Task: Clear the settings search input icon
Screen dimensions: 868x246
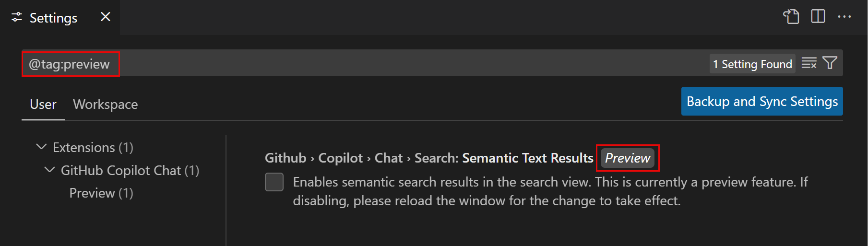Action: (x=809, y=63)
